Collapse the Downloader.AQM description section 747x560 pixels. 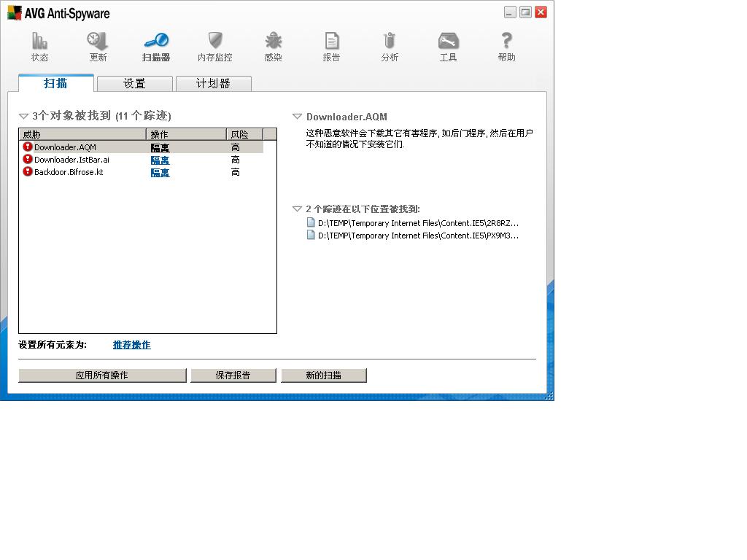pyautogui.click(x=298, y=116)
